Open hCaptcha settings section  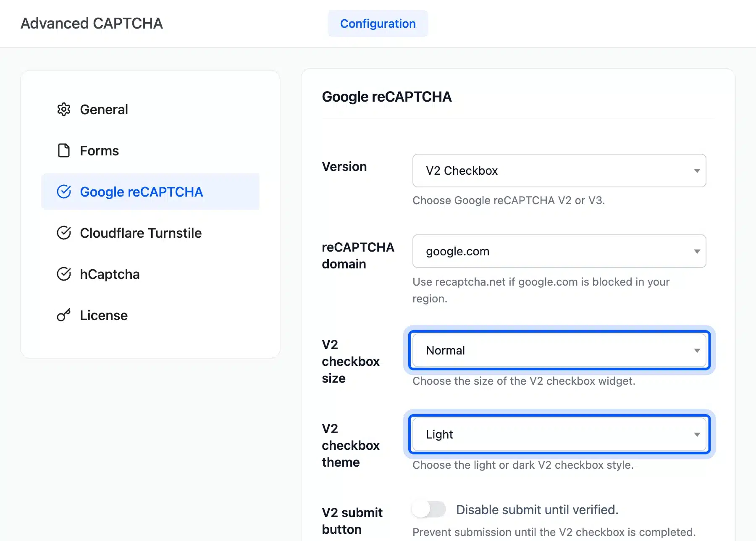150,274
